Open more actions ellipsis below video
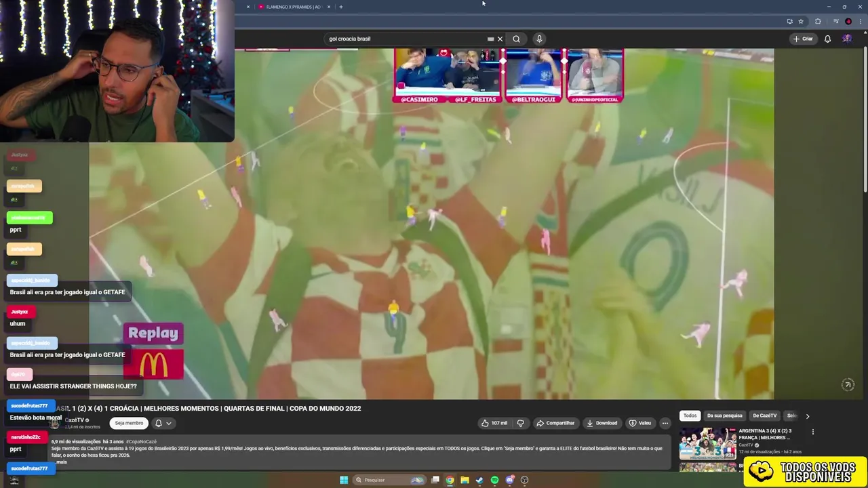 click(x=665, y=423)
